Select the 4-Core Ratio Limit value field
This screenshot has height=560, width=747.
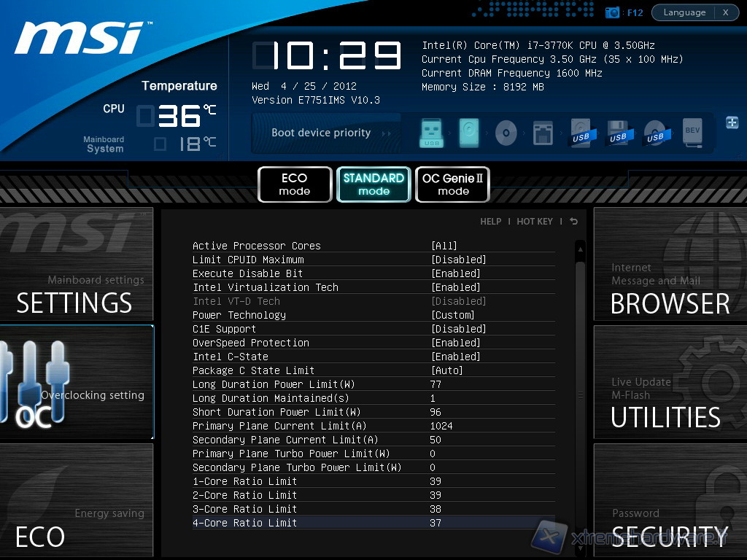click(x=436, y=523)
